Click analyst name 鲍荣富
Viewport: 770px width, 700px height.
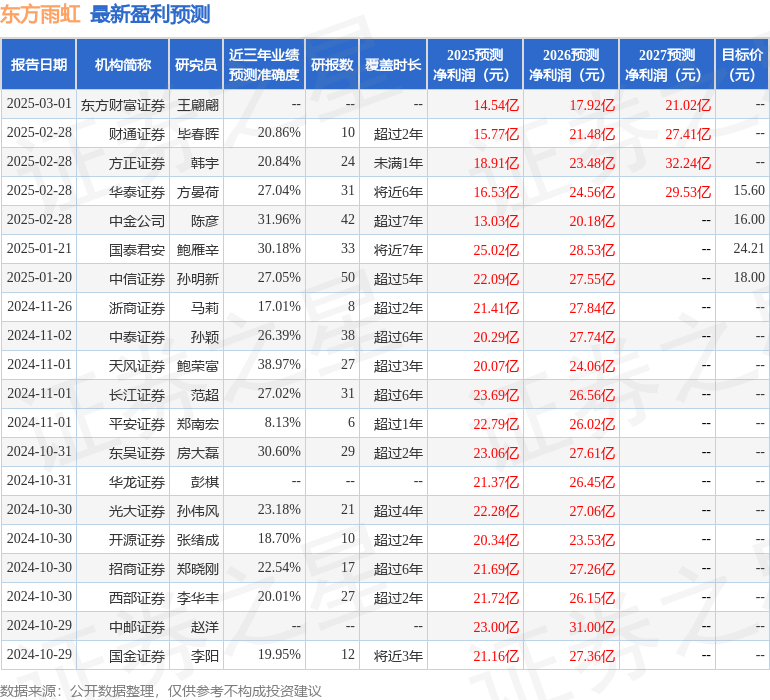point(197,365)
